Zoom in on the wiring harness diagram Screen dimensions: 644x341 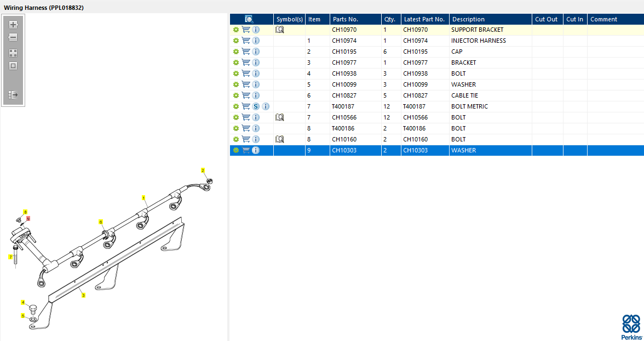click(13, 25)
